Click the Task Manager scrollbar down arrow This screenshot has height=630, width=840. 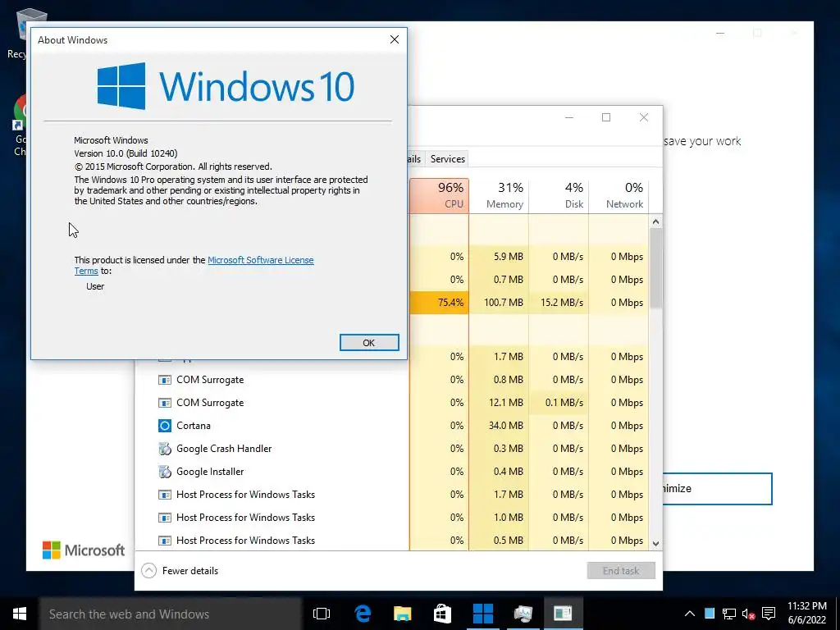655,543
